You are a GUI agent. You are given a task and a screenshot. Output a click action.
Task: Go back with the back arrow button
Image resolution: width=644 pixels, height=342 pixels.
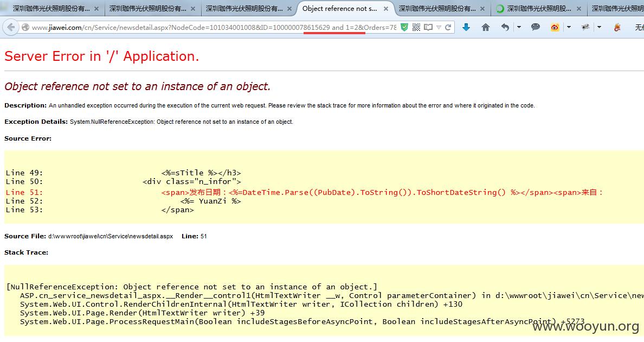coord(11,27)
